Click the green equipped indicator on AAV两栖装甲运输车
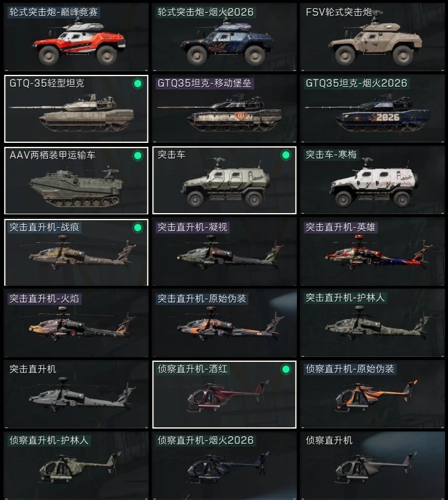 tap(138, 156)
